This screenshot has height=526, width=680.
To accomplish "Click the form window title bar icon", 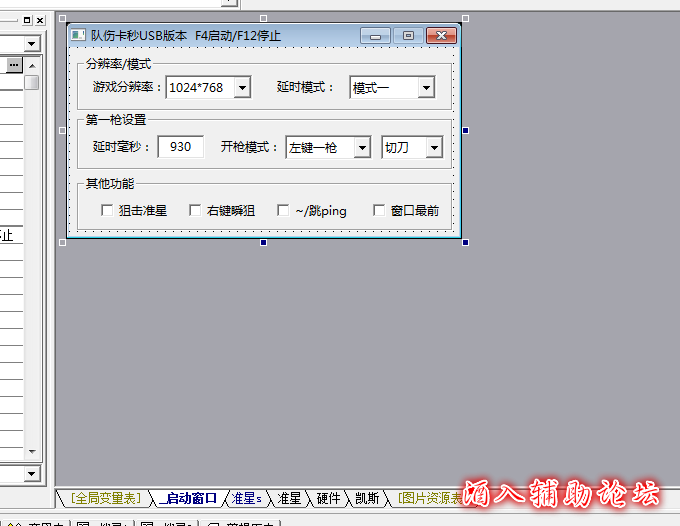I will 78,36.
